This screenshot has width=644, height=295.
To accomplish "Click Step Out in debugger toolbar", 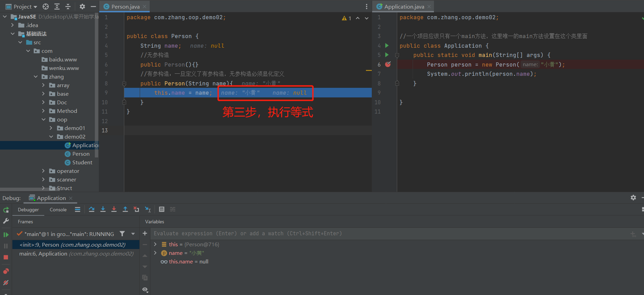I will (125, 209).
